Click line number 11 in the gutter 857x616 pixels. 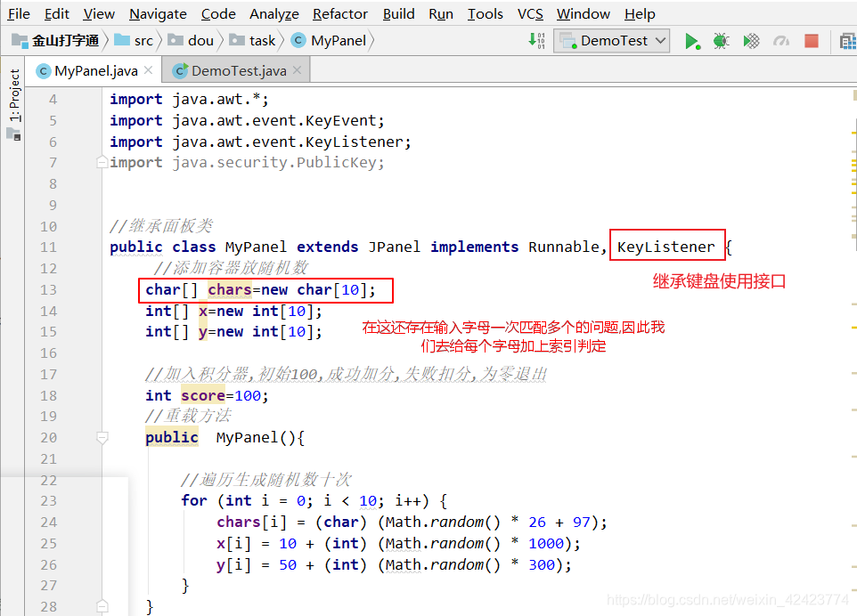(x=48, y=247)
